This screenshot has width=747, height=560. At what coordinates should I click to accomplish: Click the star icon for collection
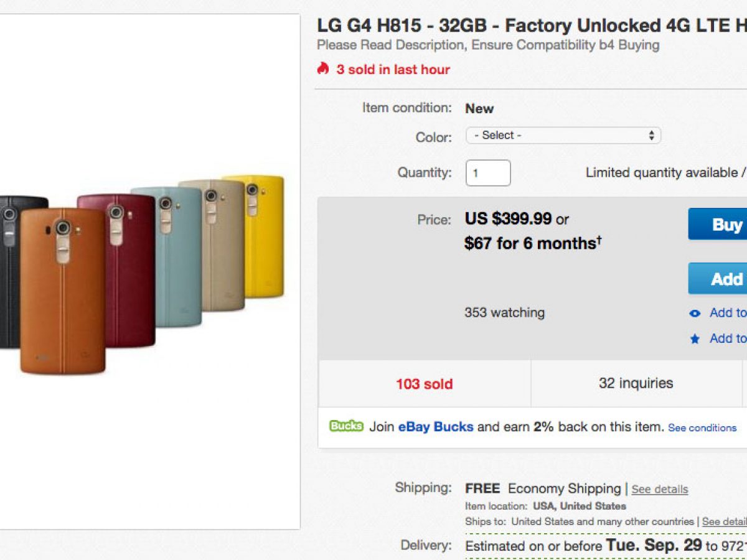tap(695, 339)
